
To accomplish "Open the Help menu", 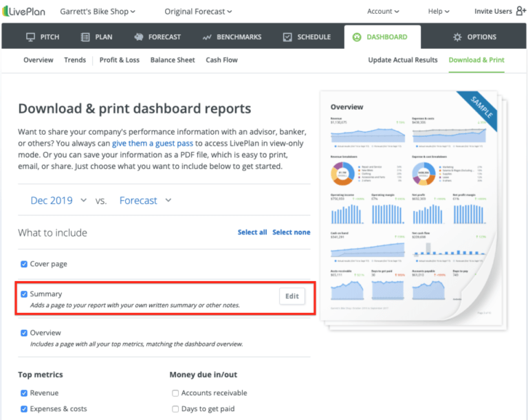I will [439, 11].
